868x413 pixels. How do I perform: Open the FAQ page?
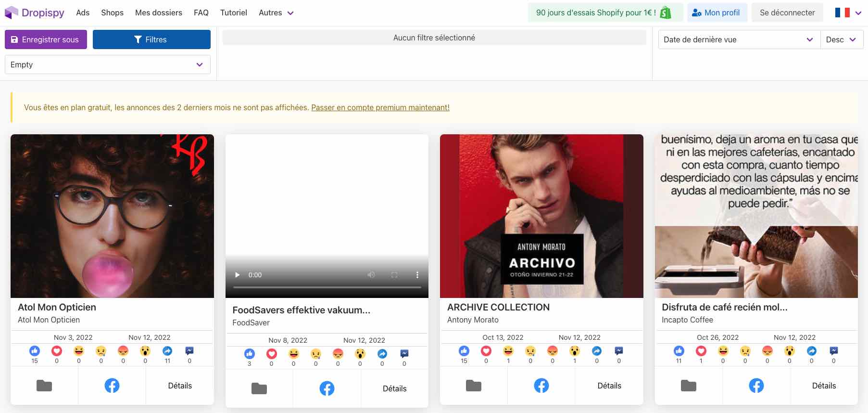[201, 13]
